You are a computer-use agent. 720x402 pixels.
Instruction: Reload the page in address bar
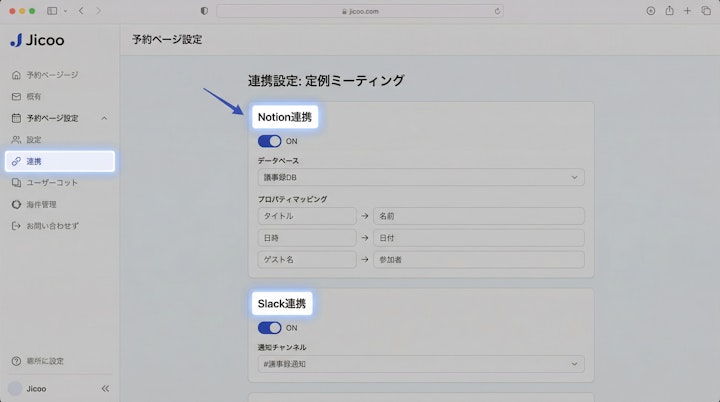497,11
